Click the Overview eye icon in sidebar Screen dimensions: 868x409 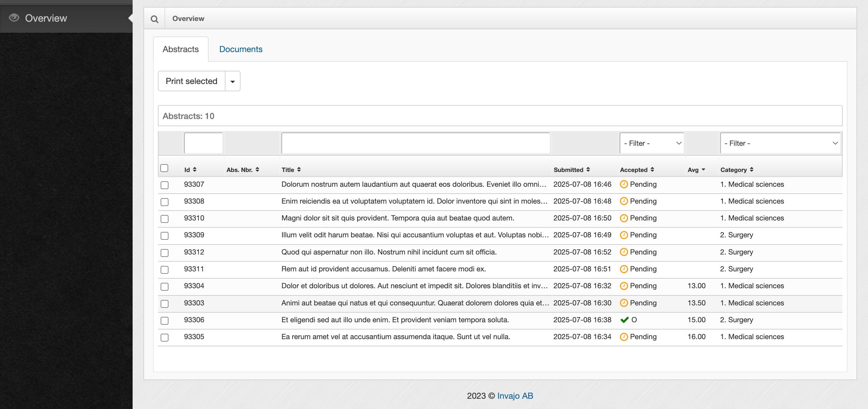14,18
